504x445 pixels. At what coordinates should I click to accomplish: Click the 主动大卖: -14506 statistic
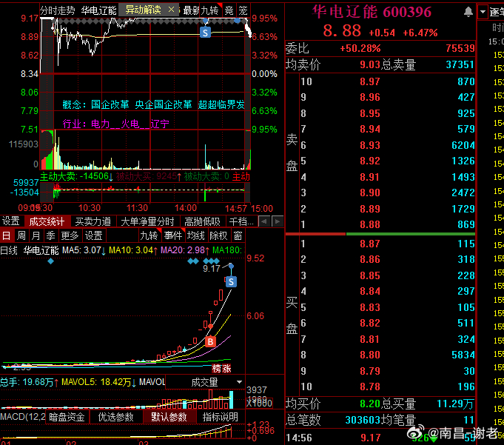[76, 176]
